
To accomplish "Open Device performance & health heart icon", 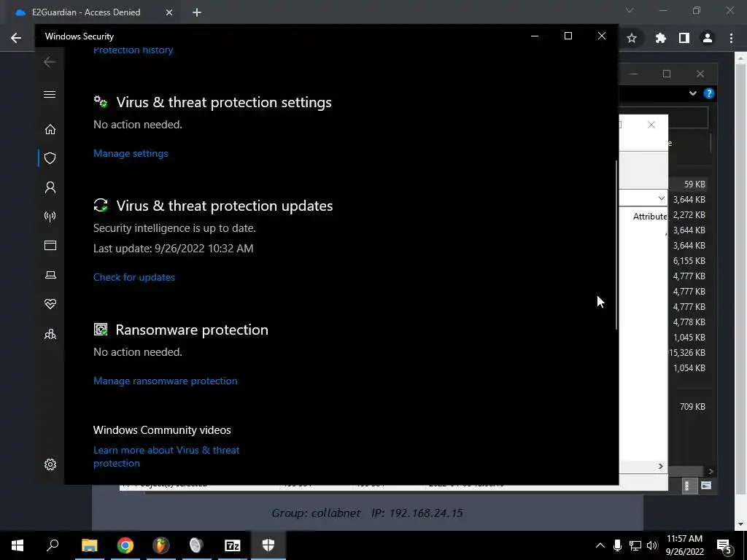I will [50, 304].
